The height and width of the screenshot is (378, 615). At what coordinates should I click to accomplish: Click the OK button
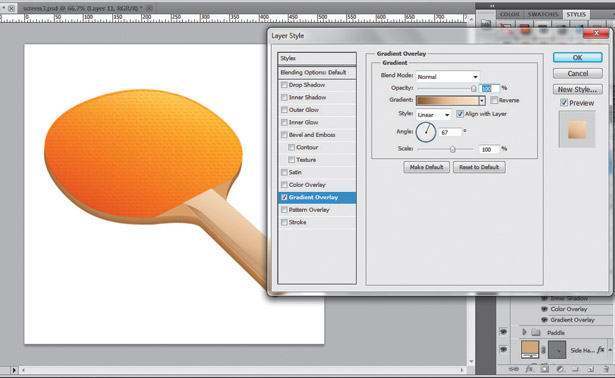pos(578,58)
